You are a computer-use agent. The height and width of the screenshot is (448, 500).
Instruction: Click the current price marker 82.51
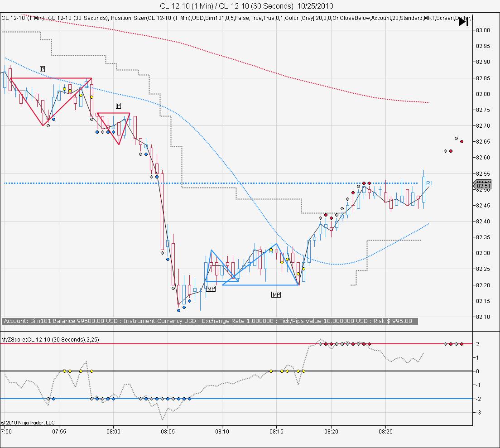(x=483, y=186)
